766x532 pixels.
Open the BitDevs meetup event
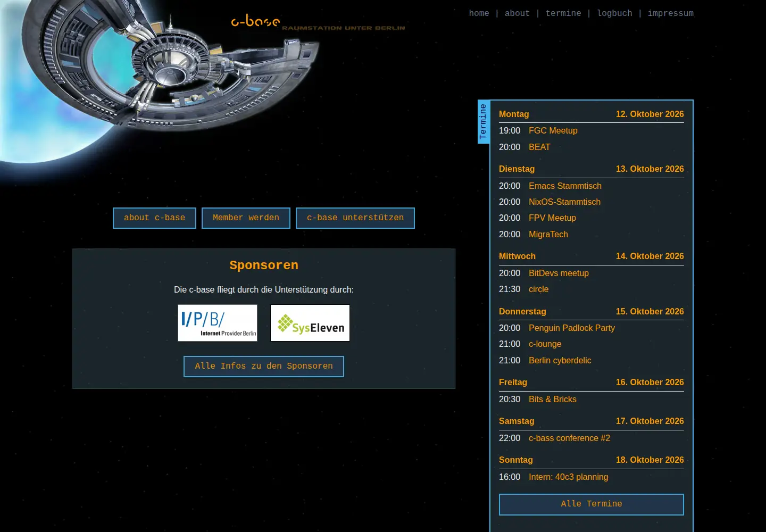click(559, 273)
